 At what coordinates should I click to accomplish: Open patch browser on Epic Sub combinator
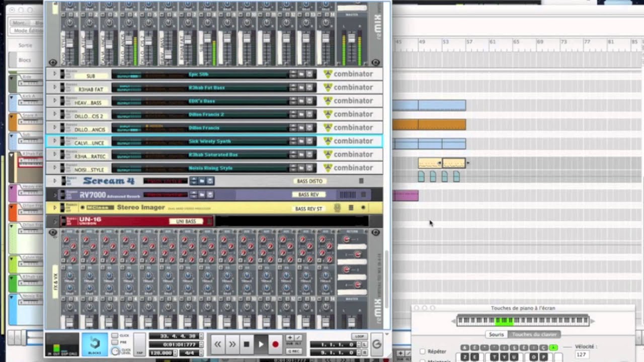coord(301,74)
